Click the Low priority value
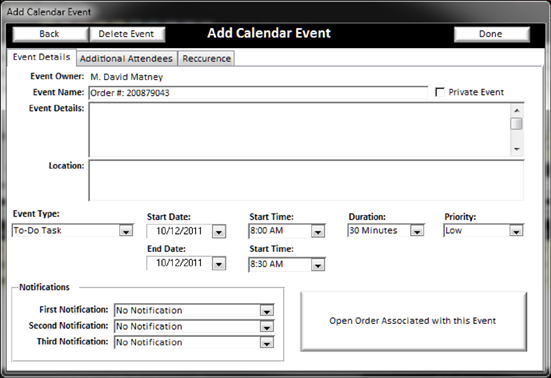551x378 pixels. click(454, 230)
